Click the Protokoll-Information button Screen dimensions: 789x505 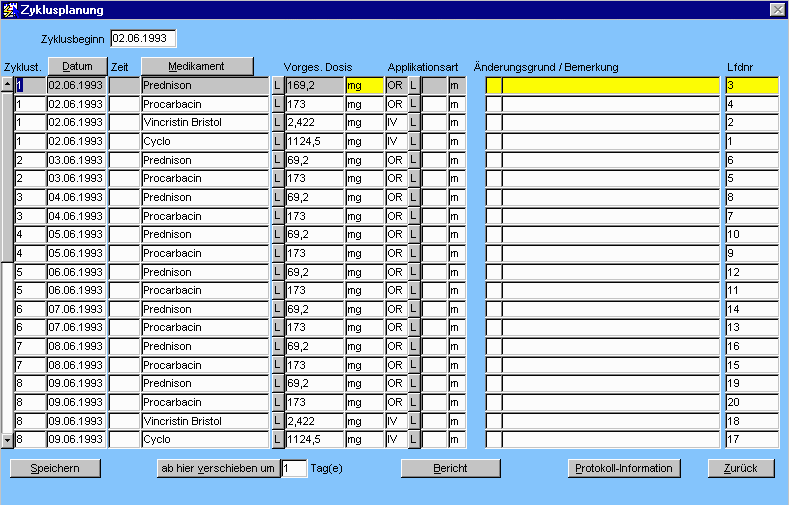[x=625, y=468]
